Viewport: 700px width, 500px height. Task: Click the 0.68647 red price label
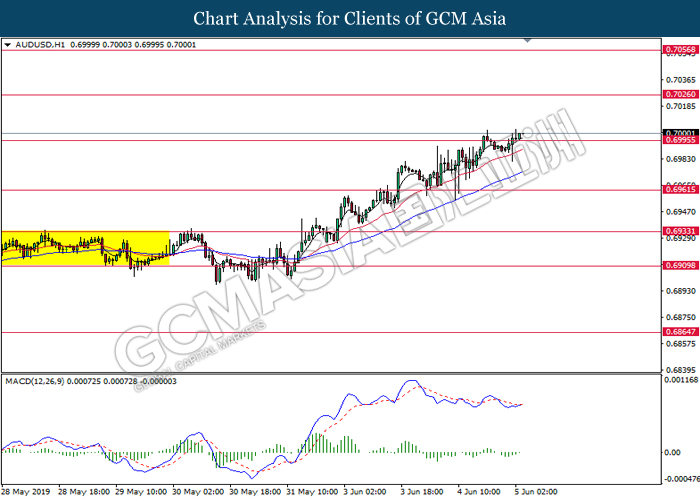tap(680, 332)
